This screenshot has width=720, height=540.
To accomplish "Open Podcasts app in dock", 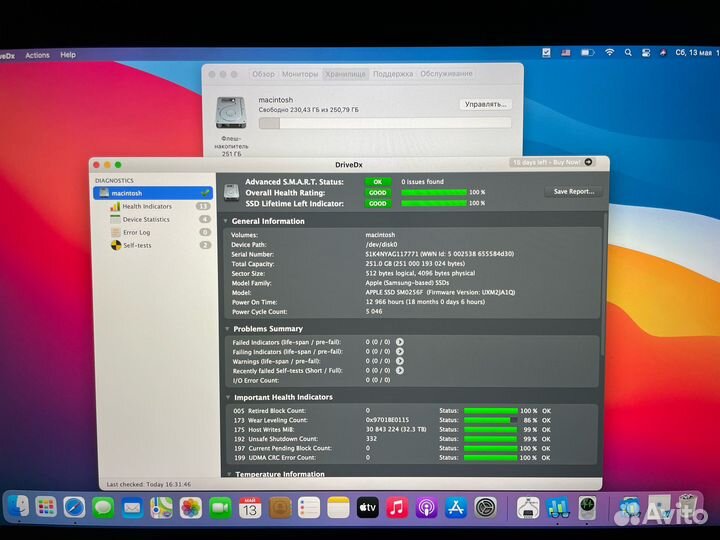I will 427,508.
